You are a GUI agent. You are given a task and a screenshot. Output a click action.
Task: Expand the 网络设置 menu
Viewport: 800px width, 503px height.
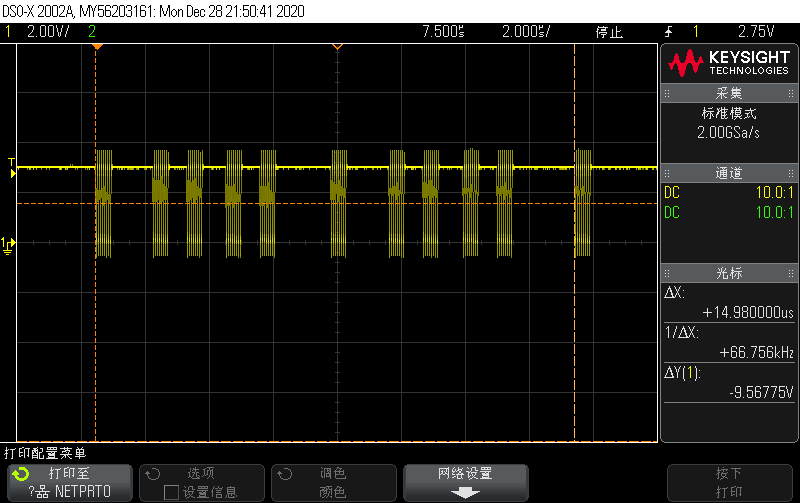point(466,483)
